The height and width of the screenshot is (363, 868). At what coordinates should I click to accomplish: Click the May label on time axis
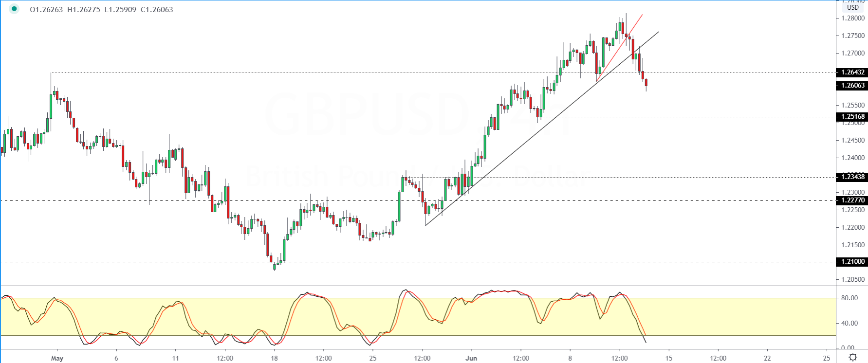57,359
